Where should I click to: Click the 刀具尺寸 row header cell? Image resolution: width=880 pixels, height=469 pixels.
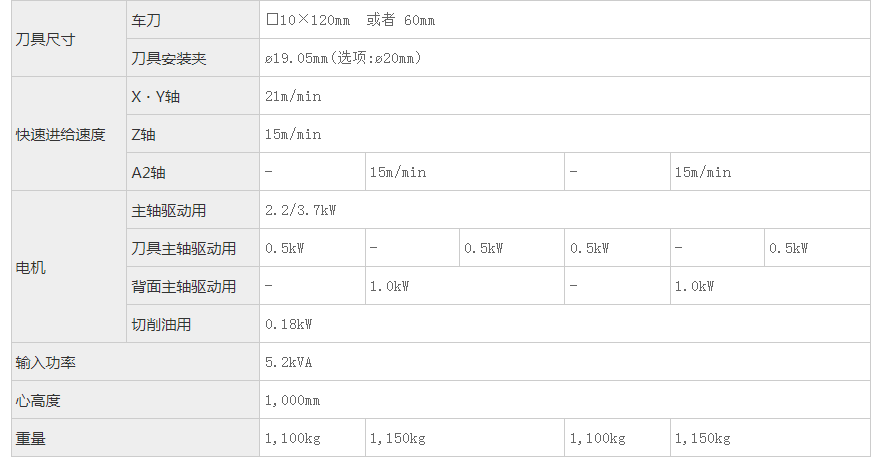click(x=46, y=40)
